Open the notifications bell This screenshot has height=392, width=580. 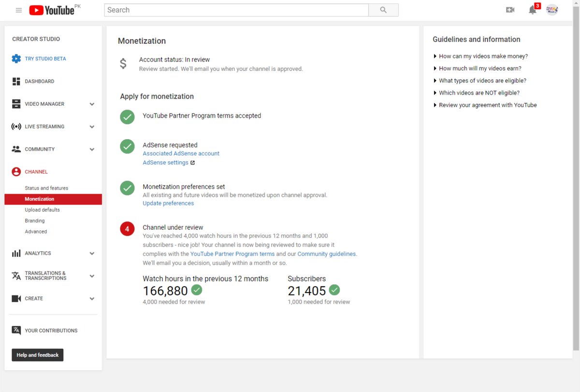(532, 10)
